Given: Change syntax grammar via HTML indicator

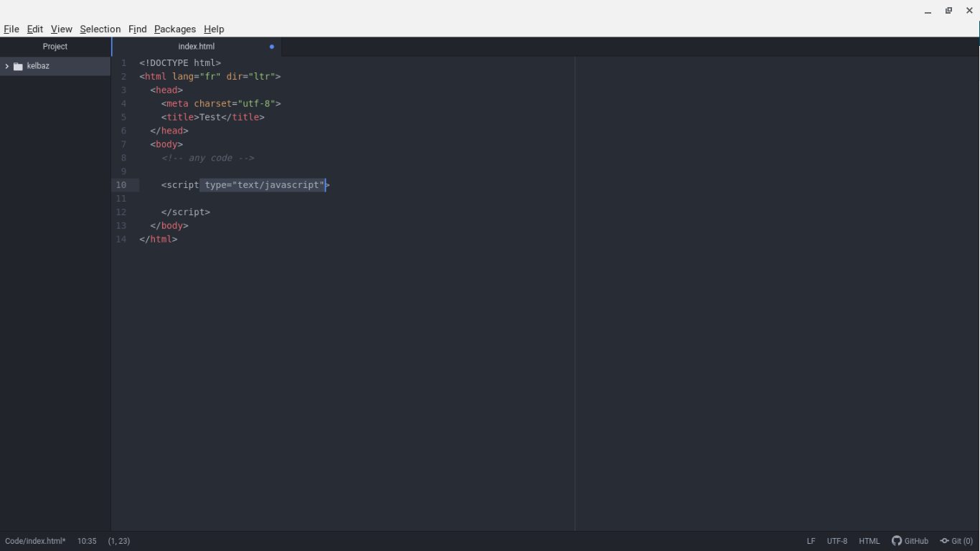Looking at the screenshot, I should point(870,541).
